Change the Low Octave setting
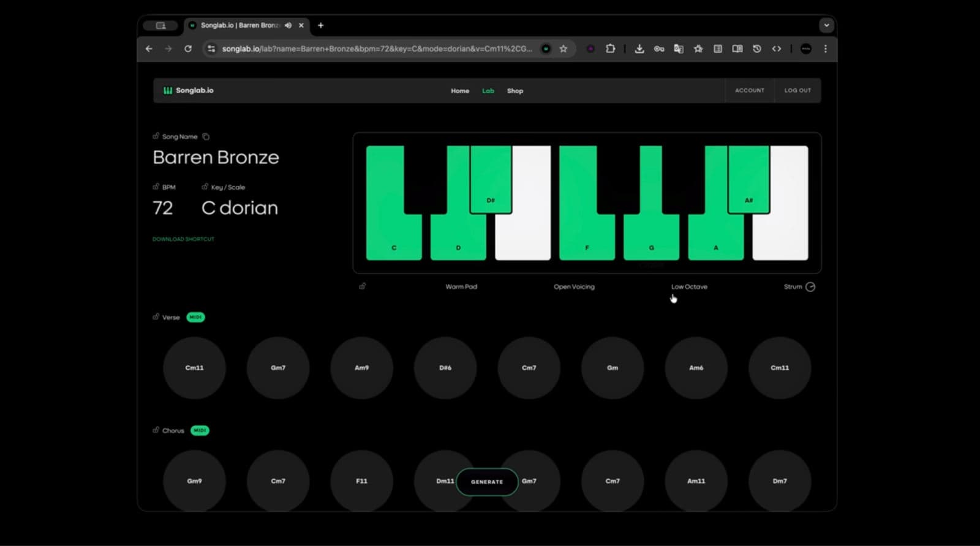 click(689, 286)
